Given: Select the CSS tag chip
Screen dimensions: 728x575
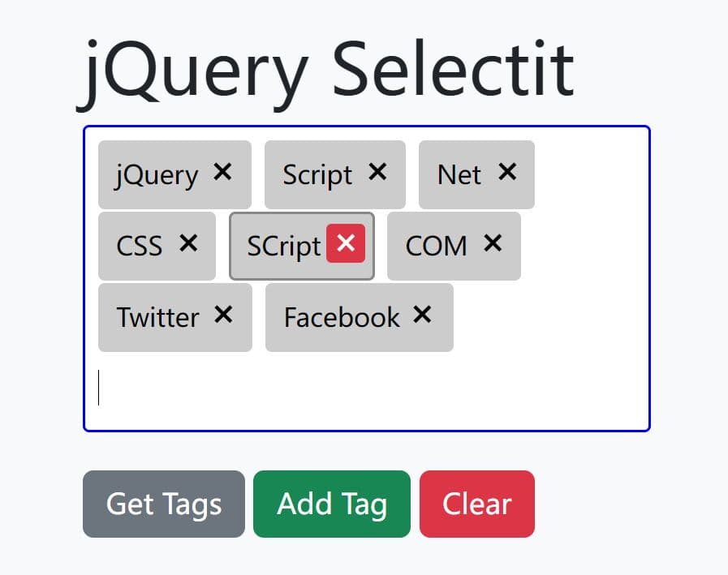Looking at the screenshot, I should [140, 244].
